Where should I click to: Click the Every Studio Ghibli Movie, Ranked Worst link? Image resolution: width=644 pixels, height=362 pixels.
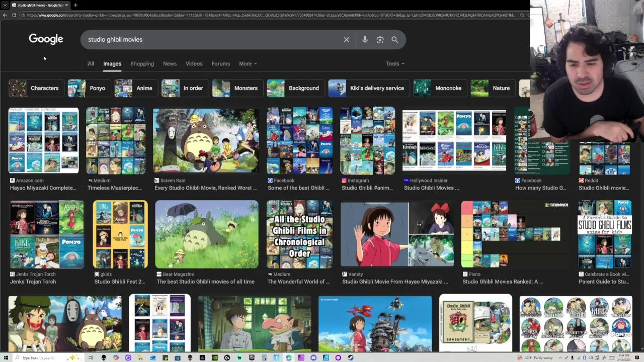tap(205, 188)
